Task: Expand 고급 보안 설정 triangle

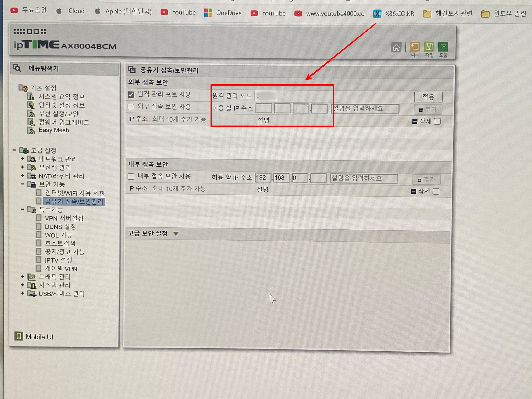Action: [x=176, y=234]
